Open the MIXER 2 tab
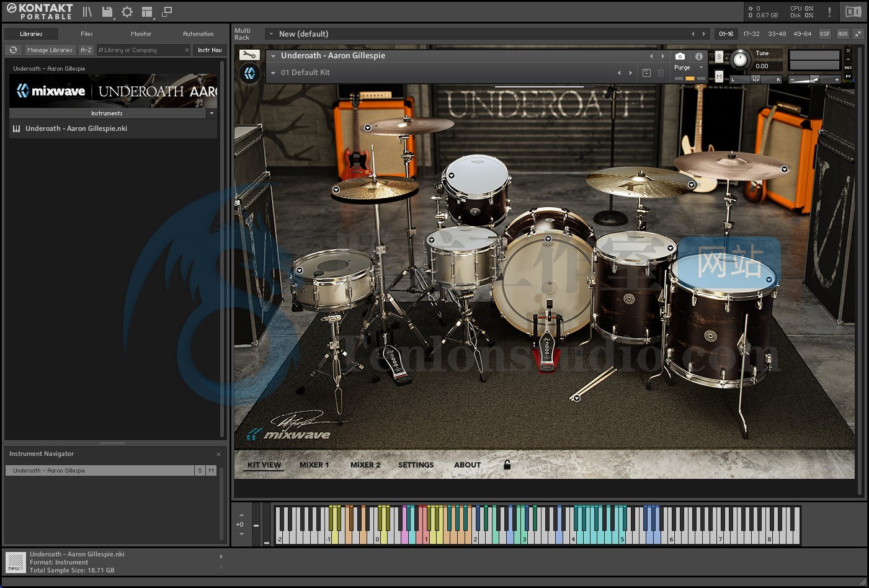869x588 pixels. click(x=365, y=465)
